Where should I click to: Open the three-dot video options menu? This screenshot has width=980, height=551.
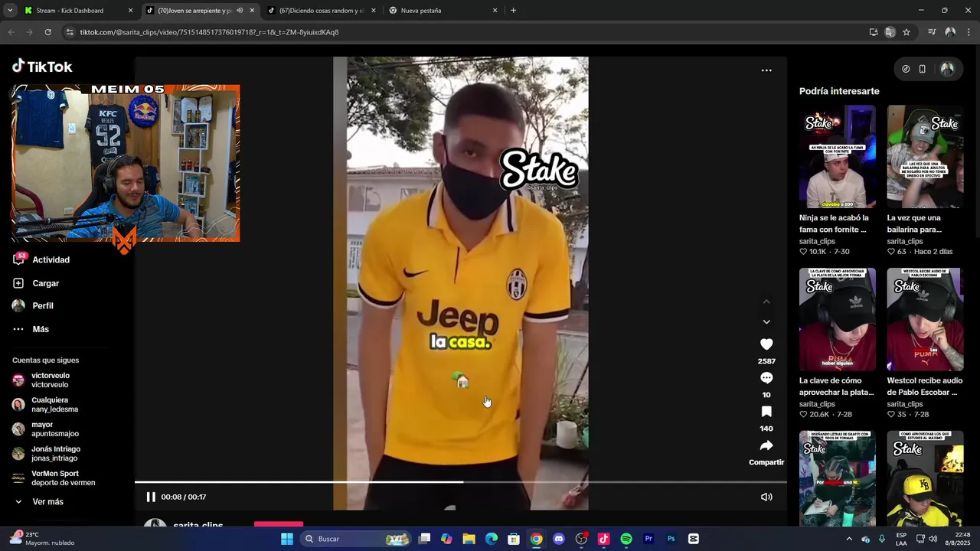[766, 70]
